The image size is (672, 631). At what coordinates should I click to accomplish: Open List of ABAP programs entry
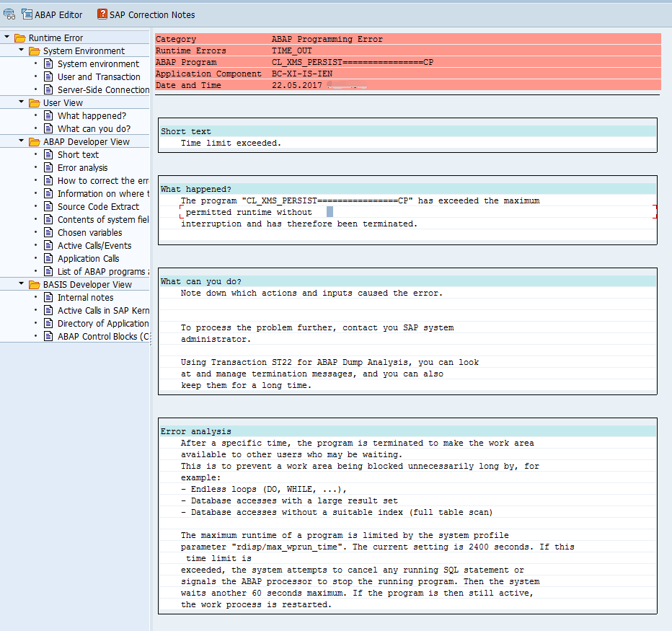click(x=103, y=271)
